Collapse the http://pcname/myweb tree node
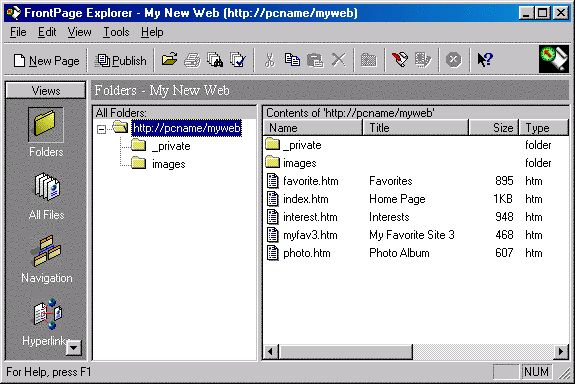 (102, 129)
